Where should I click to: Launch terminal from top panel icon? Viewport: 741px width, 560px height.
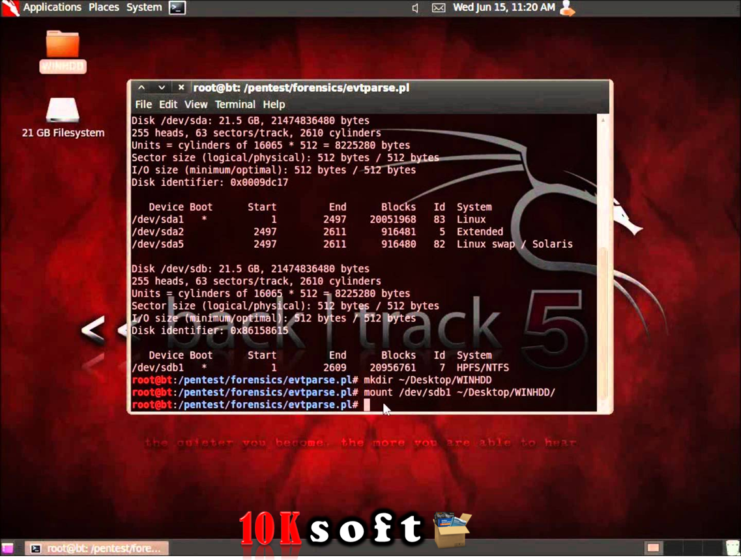pos(177,8)
